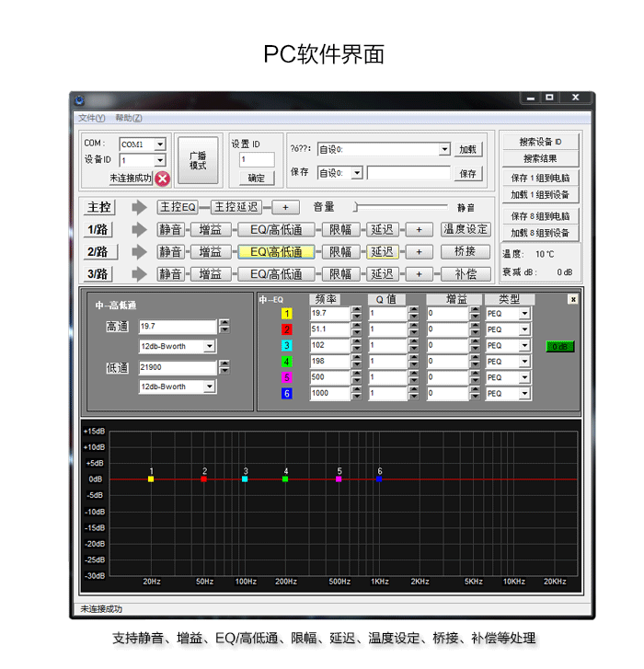
Task: Click band 5 frequency field showing 500
Action: (x=330, y=377)
